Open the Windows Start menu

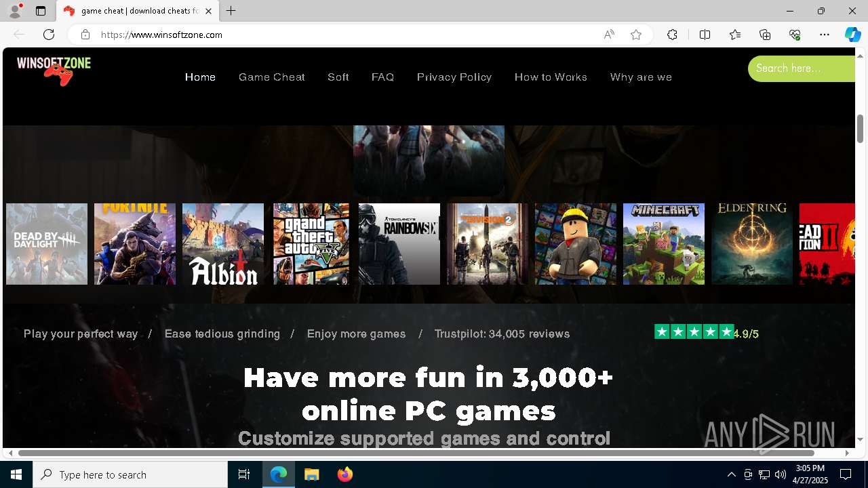(x=16, y=474)
